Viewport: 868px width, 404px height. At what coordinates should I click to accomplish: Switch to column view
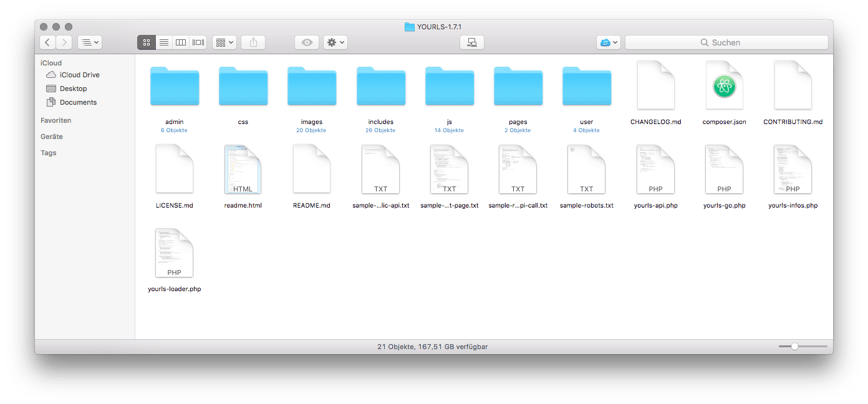click(x=181, y=42)
